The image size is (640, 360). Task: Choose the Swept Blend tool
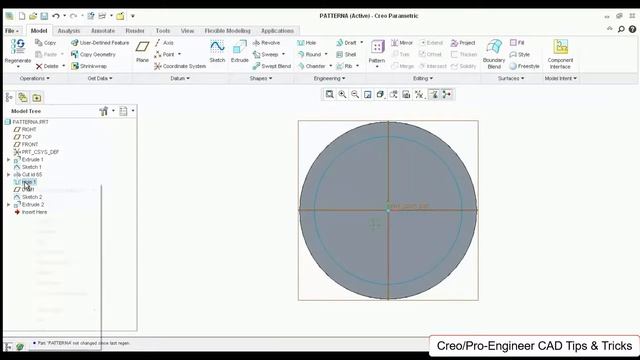point(272,66)
